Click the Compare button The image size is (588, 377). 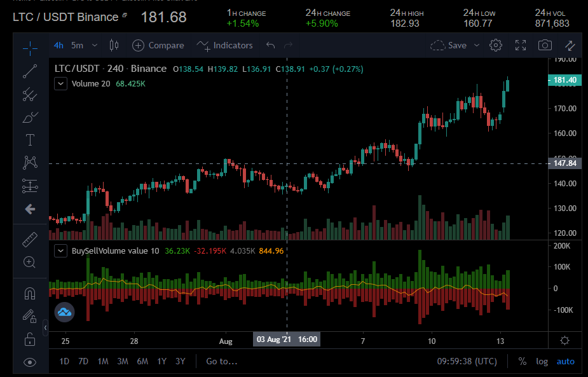(x=158, y=45)
